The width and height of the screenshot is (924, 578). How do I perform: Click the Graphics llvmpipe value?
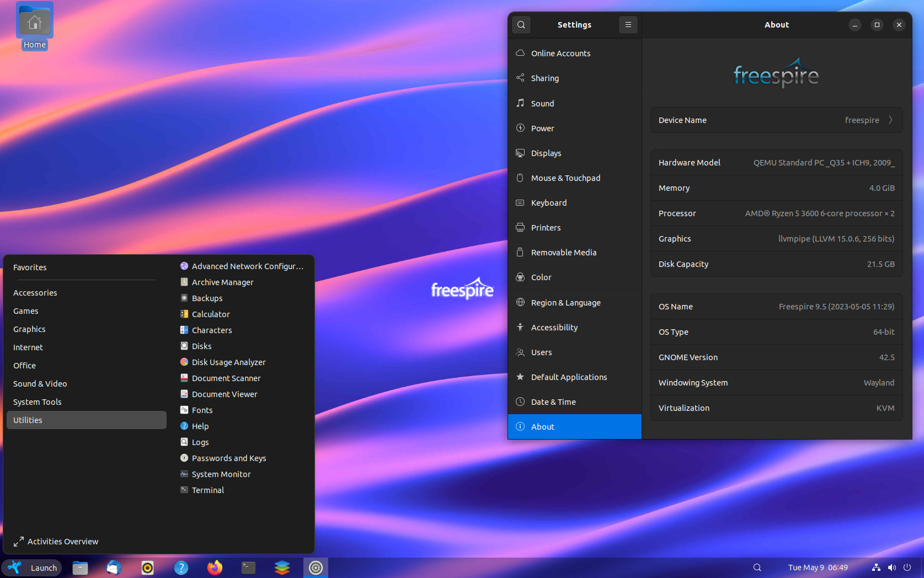pos(836,239)
